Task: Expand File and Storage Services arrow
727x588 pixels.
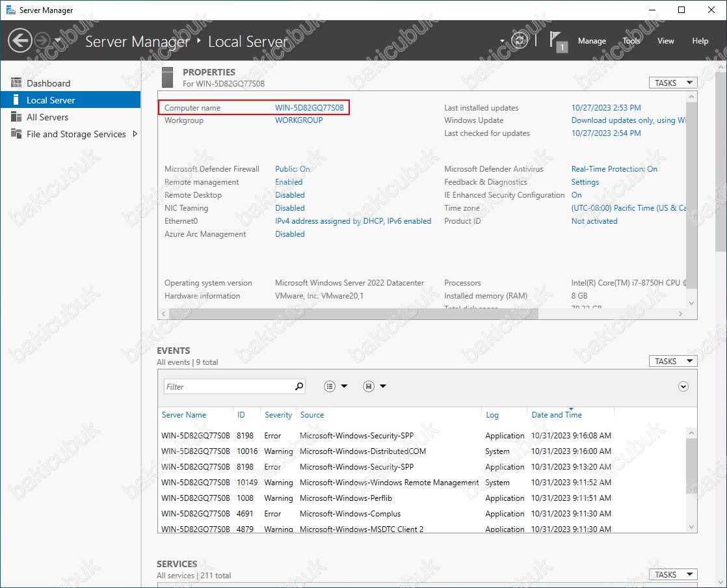Action: tap(135, 134)
